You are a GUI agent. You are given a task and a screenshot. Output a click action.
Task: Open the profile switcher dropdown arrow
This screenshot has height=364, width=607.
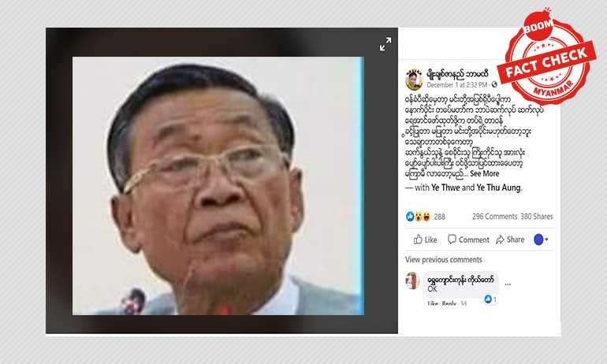[546, 240]
